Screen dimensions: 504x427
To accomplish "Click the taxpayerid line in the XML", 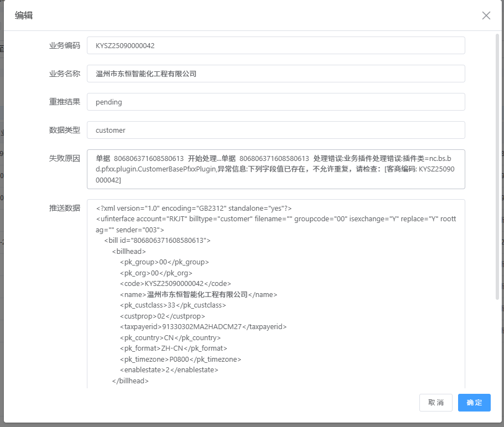I will tap(203, 327).
